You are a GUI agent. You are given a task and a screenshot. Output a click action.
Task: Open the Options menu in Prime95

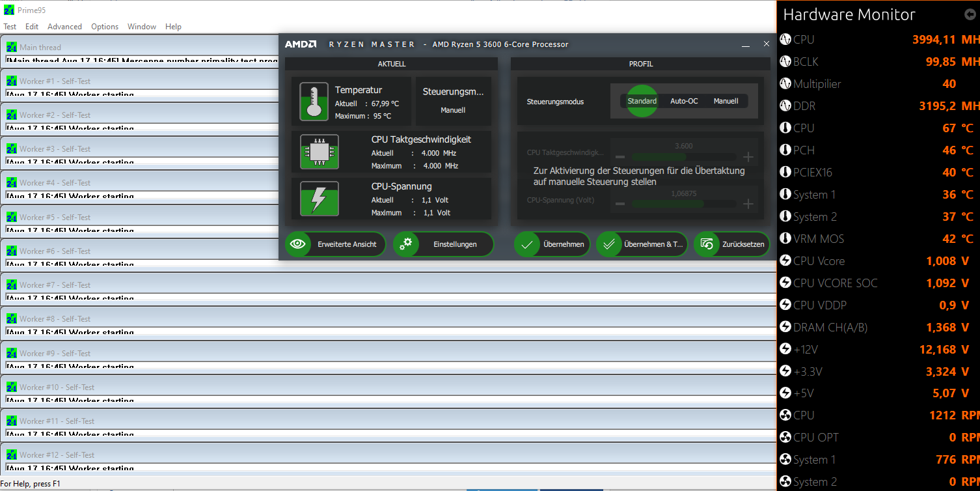(x=105, y=27)
